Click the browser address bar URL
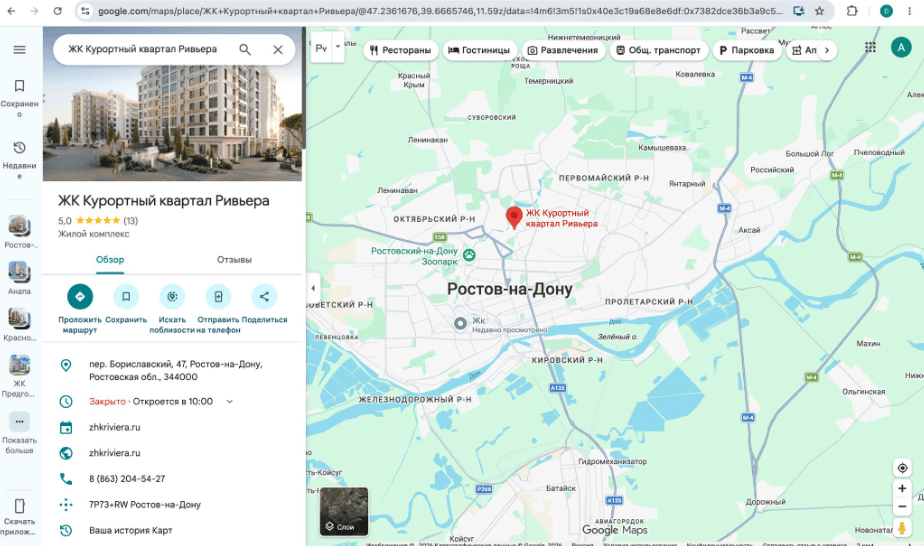The image size is (924, 546). [441, 11]
